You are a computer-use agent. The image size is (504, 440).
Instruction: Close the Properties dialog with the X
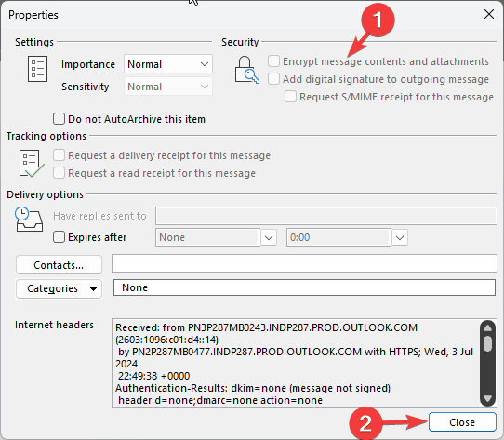tap(489, 14)
